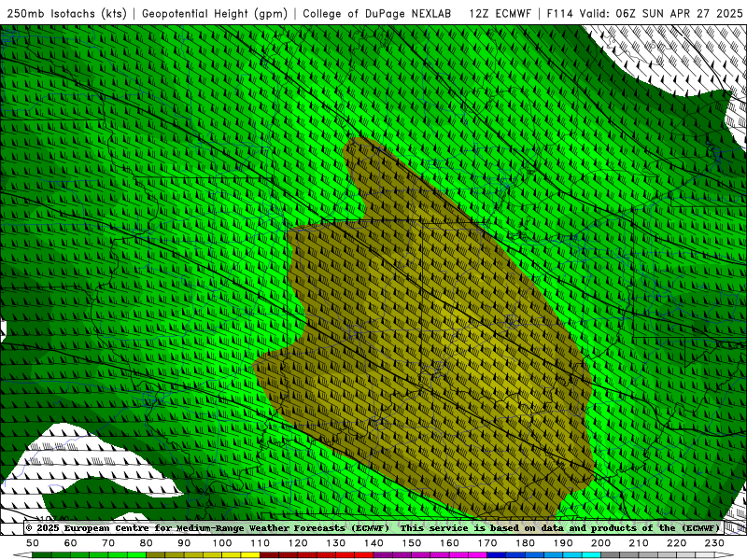
Task: Click the 150 value on the color scale
Action: tap(411, 543)
